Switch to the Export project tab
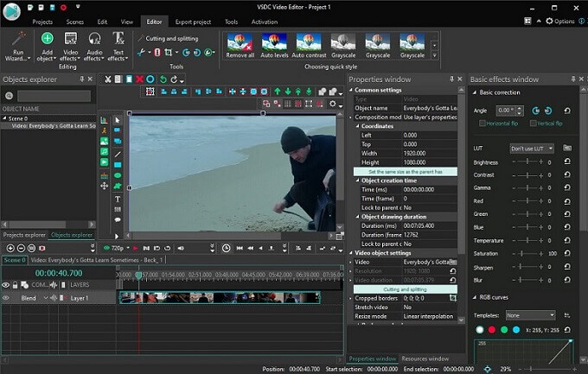 193,22
